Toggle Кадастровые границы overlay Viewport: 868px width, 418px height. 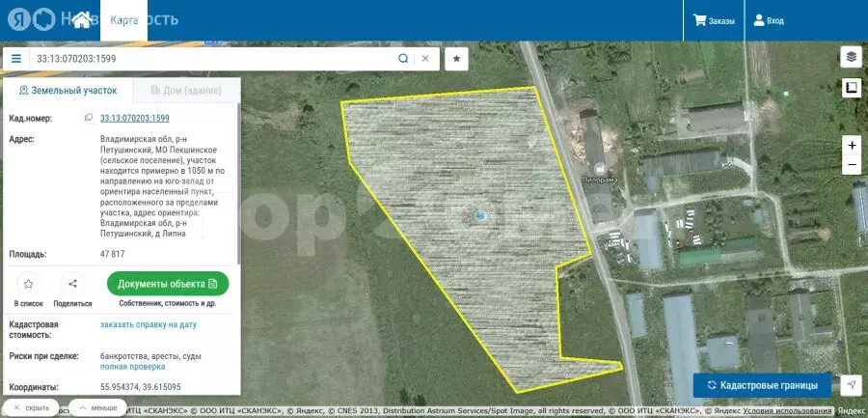762,384
